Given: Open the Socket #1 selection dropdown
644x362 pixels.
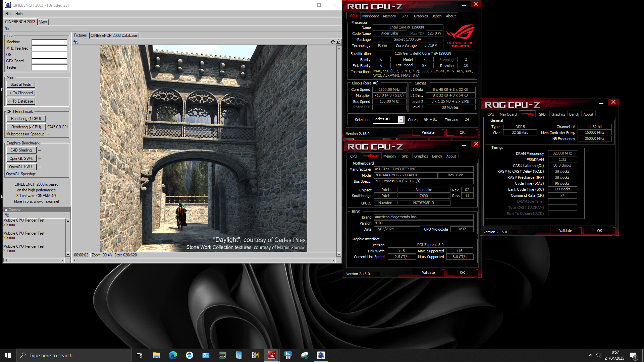Looking at the screenshot, I should 401,120.
